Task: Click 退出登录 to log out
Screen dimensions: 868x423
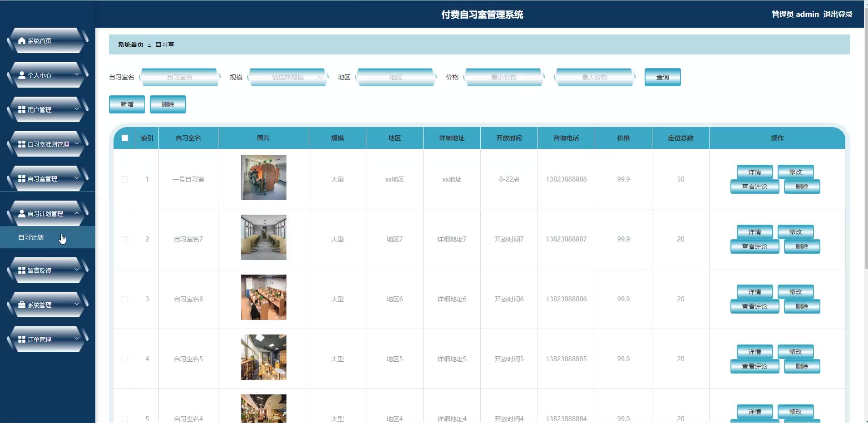Action: click(838, 15)
